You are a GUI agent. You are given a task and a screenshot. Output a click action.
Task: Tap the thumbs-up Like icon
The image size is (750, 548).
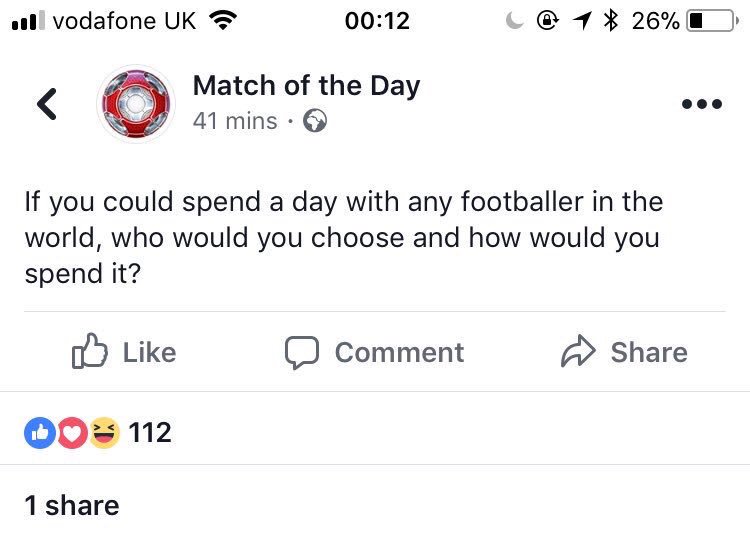tap(89, 351)
